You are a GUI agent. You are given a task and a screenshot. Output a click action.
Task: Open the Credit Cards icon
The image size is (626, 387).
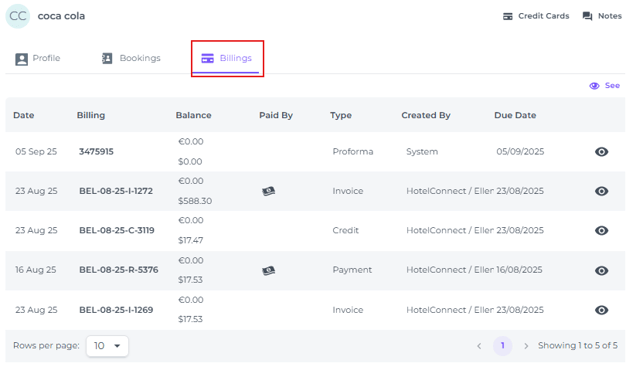pos(507,16)
